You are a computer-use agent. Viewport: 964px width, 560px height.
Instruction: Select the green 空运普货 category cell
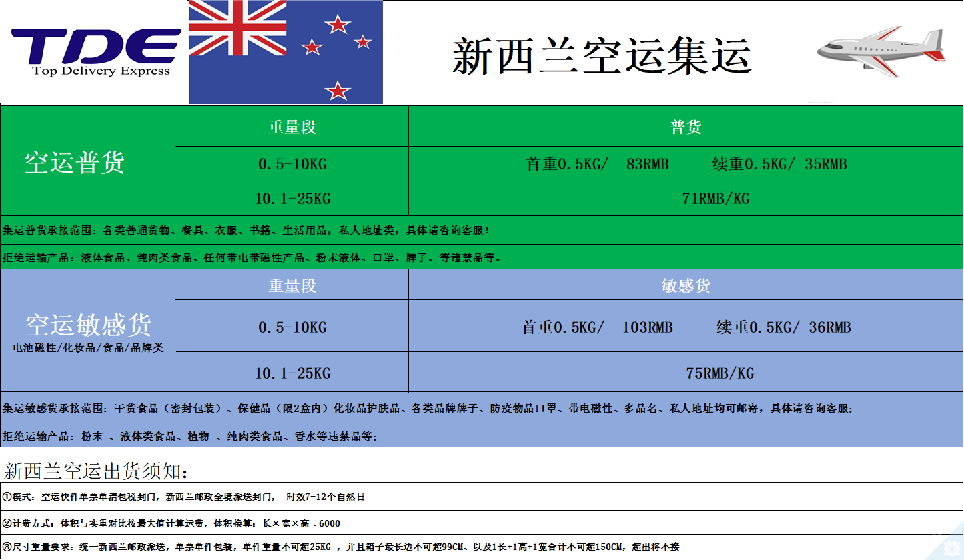tap(87, 161)
